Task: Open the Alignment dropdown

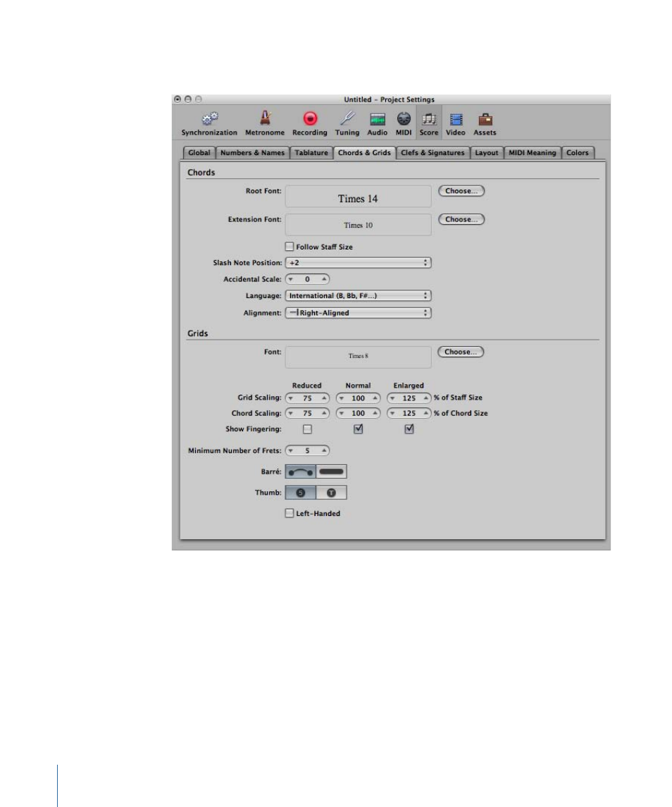Action: tap(358, 313)
